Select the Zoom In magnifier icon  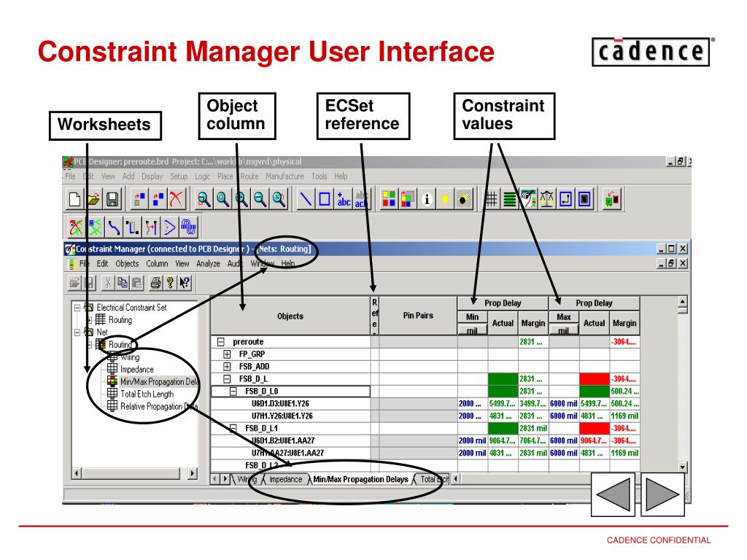[241, 198]
